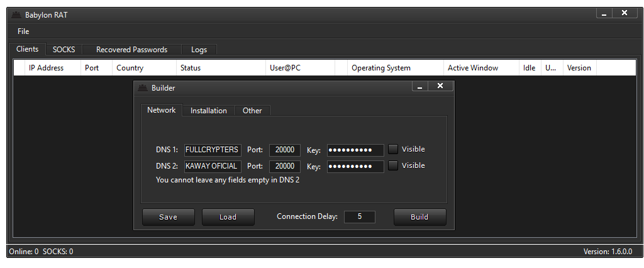Click the Key password field for DNS 1
The height and width of the screenshot is (268, 644).
pyautogui.click(x=355, y=150)
